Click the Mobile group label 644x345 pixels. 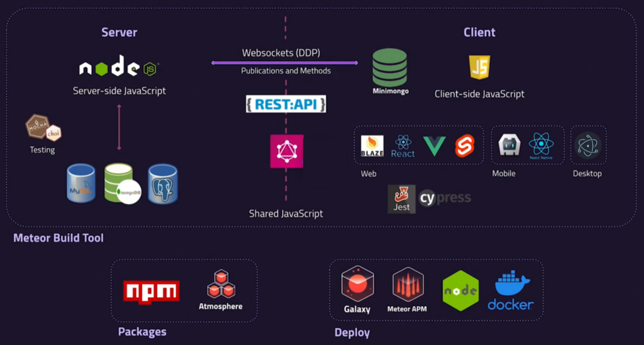point(504,174)
